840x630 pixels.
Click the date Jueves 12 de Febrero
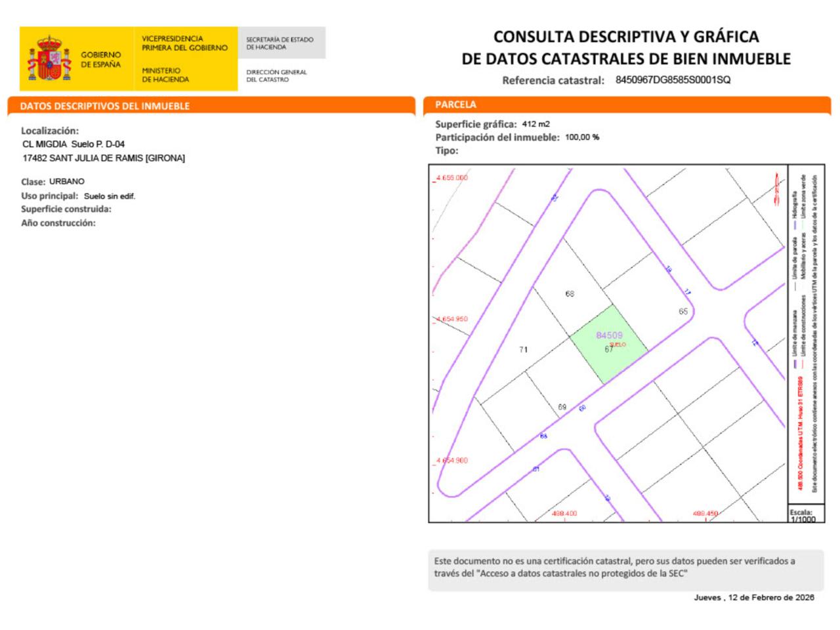pyautogui.click(x=753, y=597)
